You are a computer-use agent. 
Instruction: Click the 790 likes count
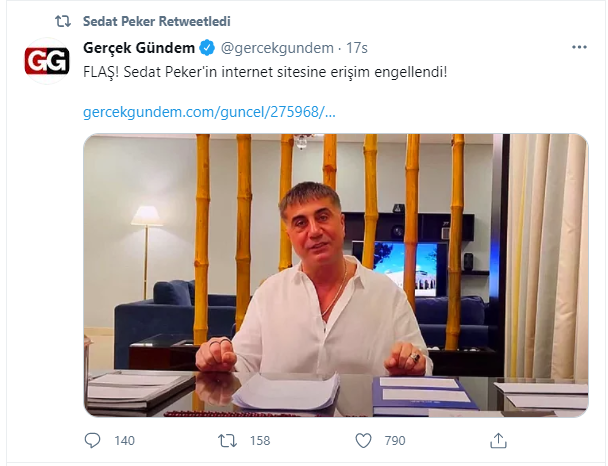(395, 441)
